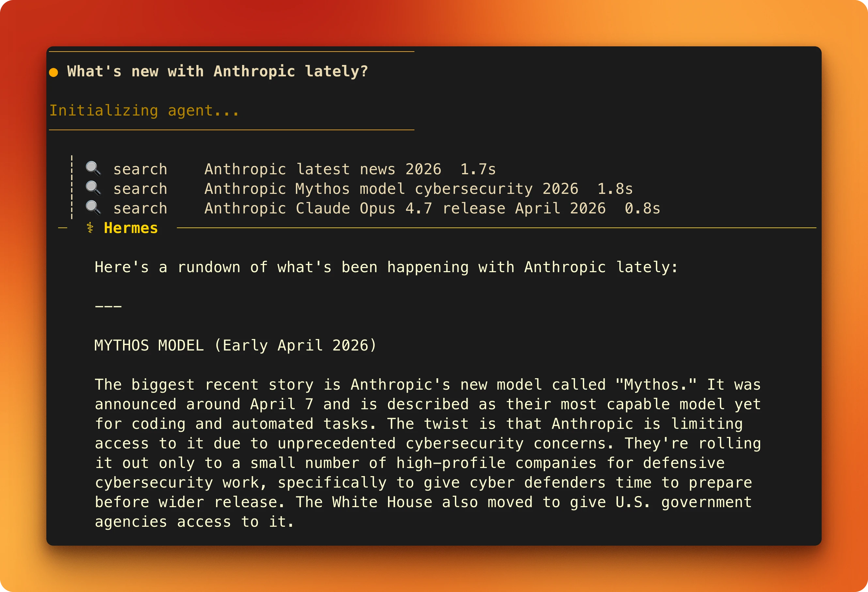Click the magnifier icon for the Mythos search

pos(93,188)
